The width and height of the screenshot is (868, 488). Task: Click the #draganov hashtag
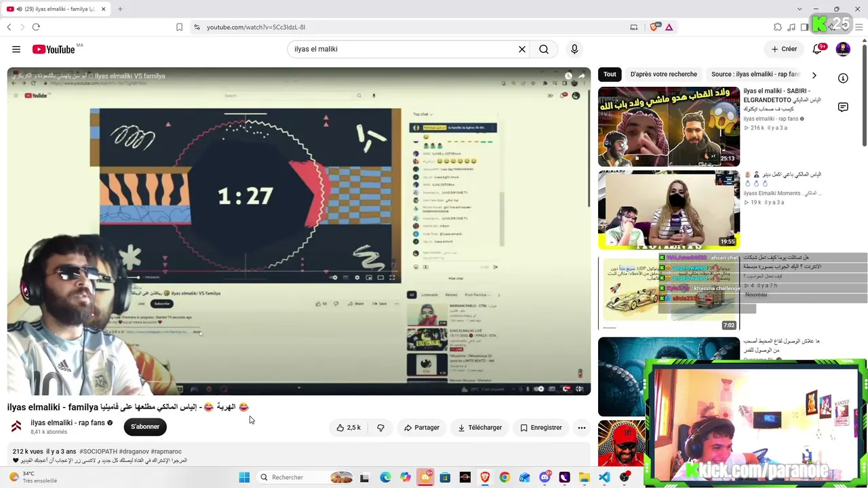coord(134,451)
